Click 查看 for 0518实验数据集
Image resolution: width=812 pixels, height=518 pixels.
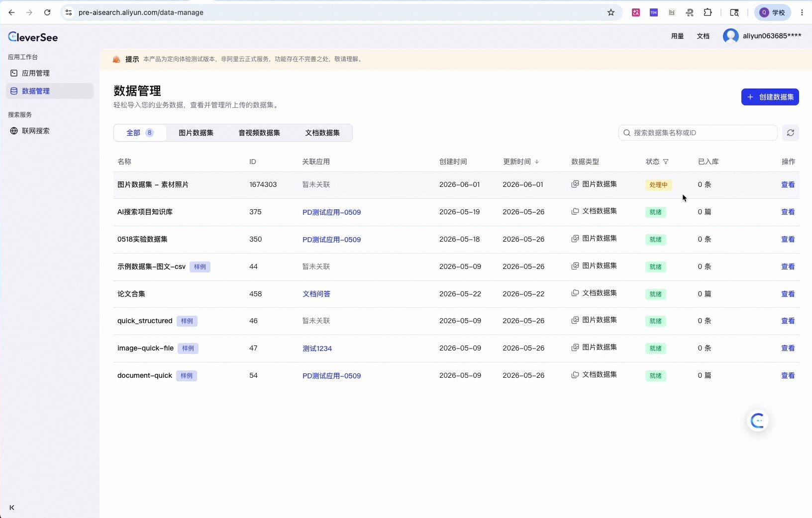coord(788,239)
